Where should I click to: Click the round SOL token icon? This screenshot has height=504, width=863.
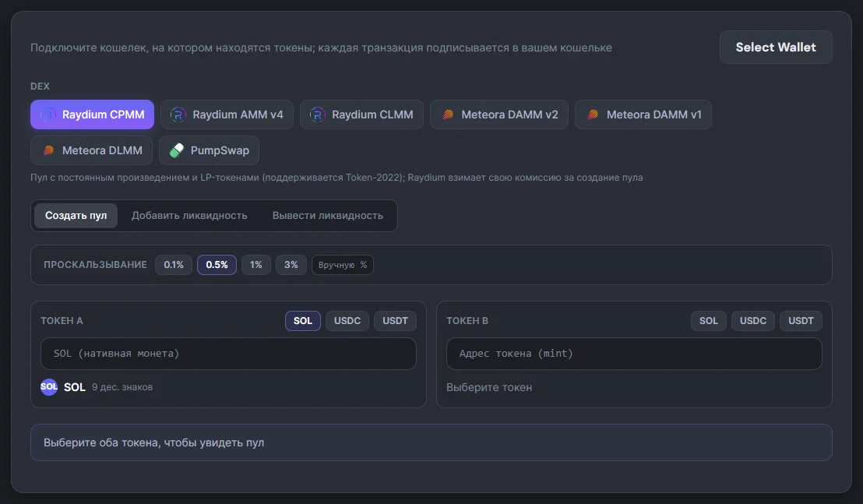pos(49,387)
